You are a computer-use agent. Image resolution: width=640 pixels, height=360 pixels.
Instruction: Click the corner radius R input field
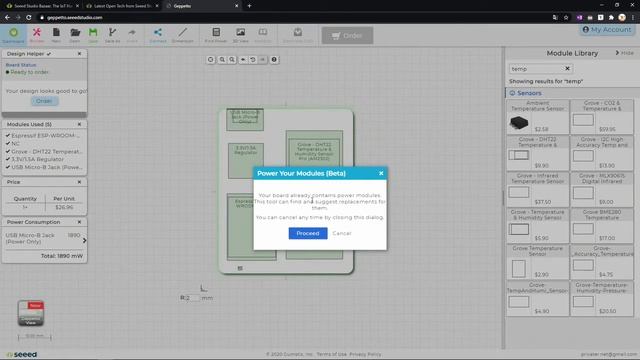pos(192,298)
